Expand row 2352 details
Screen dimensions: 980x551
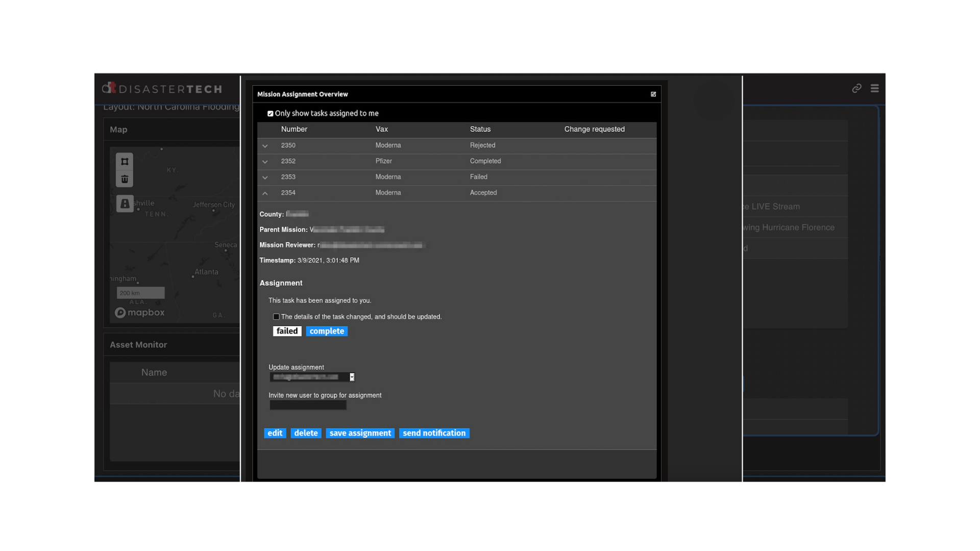click(265, 162)
